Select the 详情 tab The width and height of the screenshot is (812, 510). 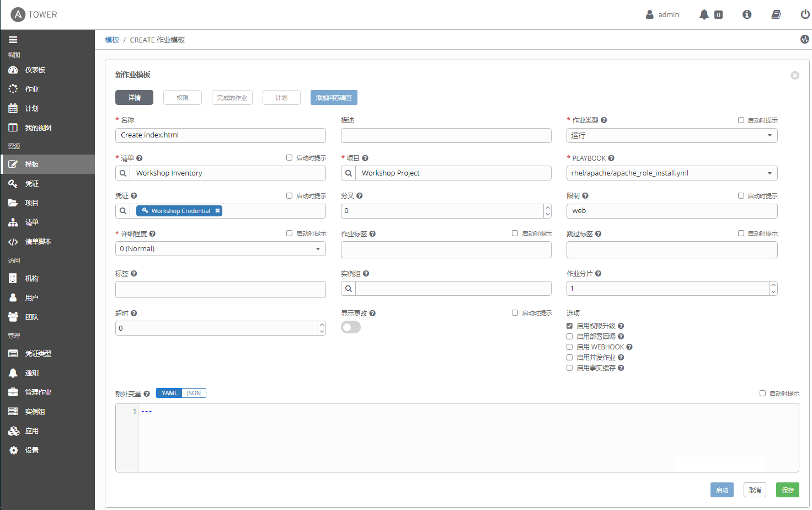134,98
